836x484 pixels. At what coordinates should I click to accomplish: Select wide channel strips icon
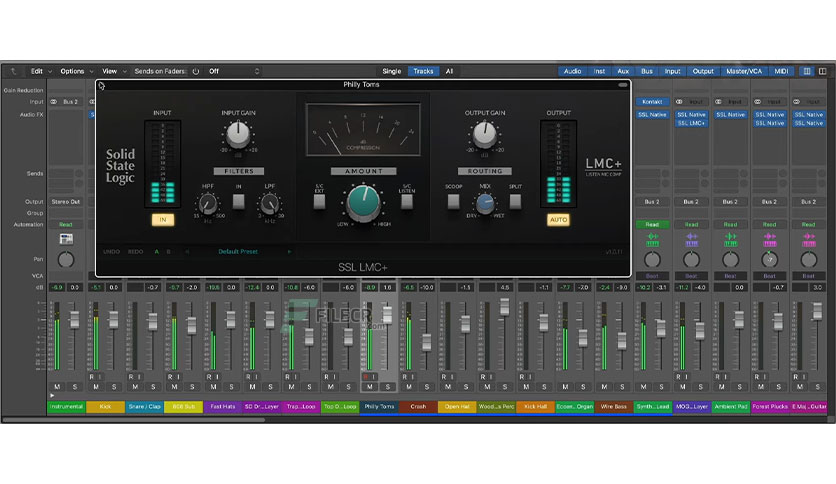822,71
